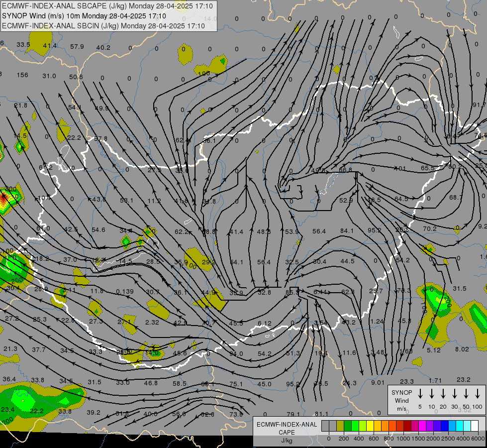The width and height of the screenshot is (487, 448).
Task: Click the map value 24.3
Action: pyautogui.click(x=350, y=383)
